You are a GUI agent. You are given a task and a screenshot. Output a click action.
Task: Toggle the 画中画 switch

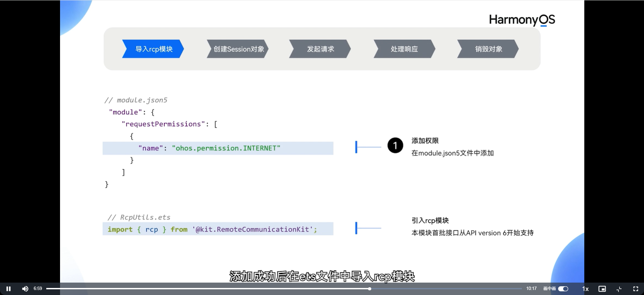[x=563, y=289]
